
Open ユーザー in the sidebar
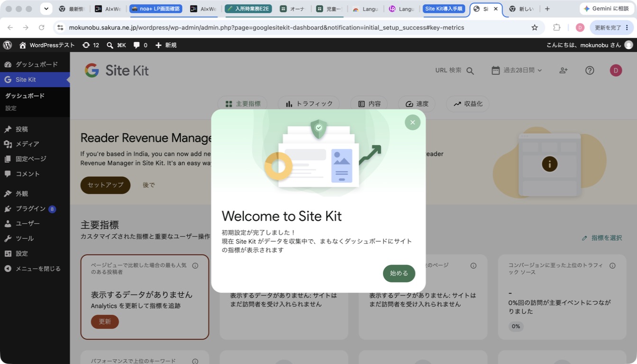point(35,223)
